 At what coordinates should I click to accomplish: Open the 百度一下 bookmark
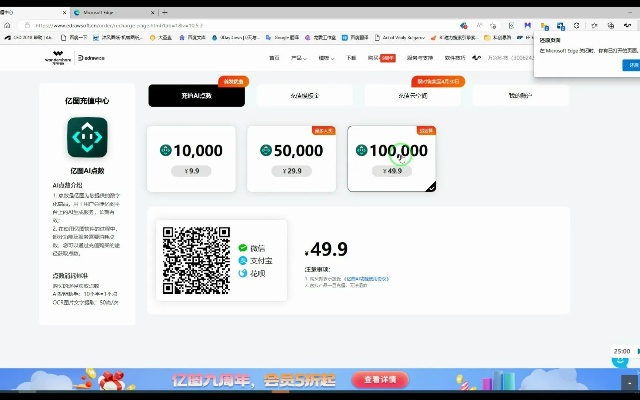pyautogui.click(x=74, y=38)
